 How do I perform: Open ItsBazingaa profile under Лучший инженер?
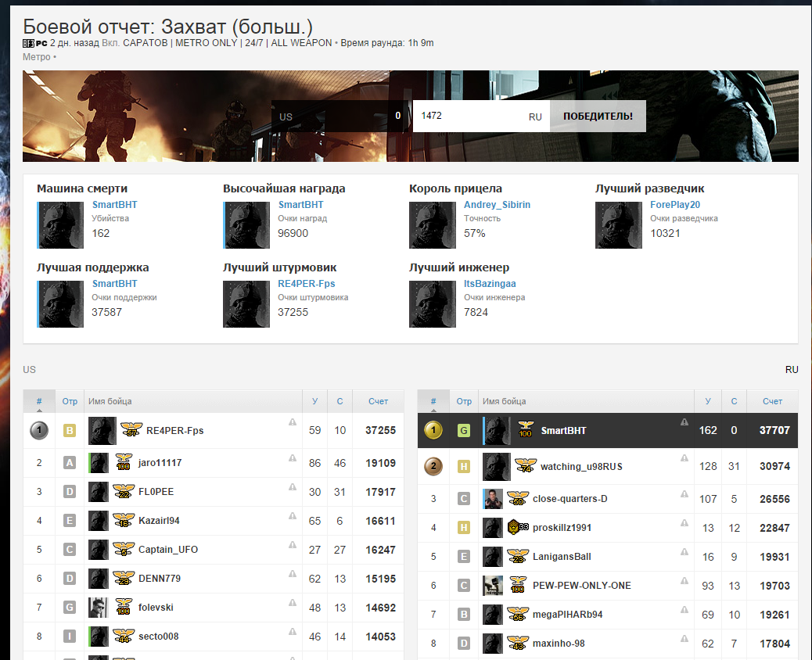point(490,284)
